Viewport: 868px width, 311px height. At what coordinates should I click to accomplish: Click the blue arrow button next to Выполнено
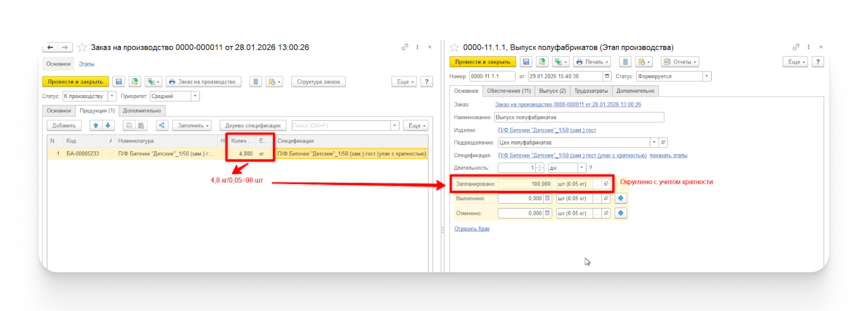[x=621, y=198]
